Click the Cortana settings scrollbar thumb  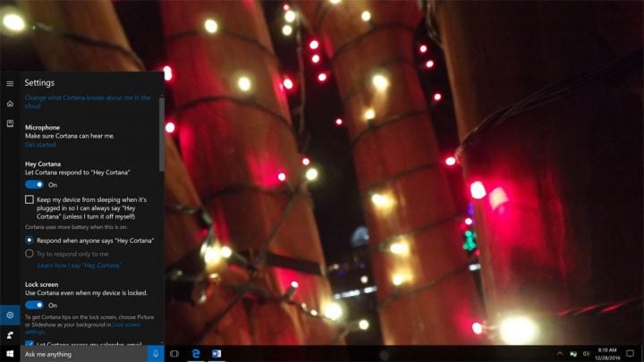tap(162, 135)
